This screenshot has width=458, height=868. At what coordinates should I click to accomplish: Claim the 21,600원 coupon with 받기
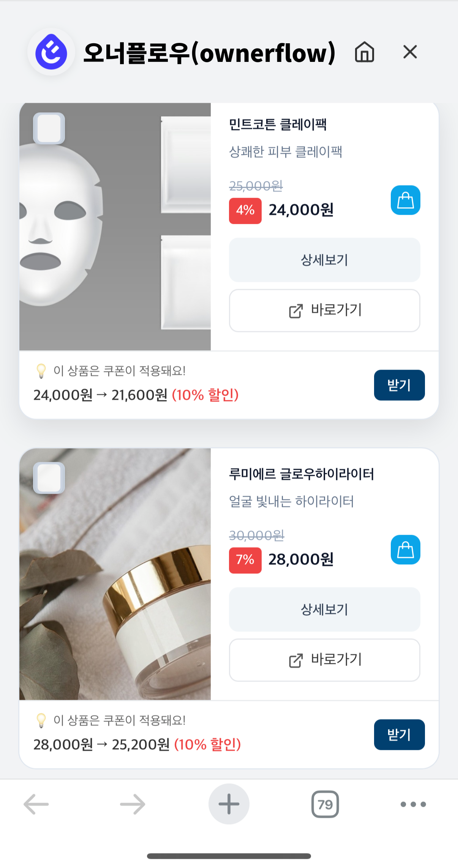pos(399,385)
